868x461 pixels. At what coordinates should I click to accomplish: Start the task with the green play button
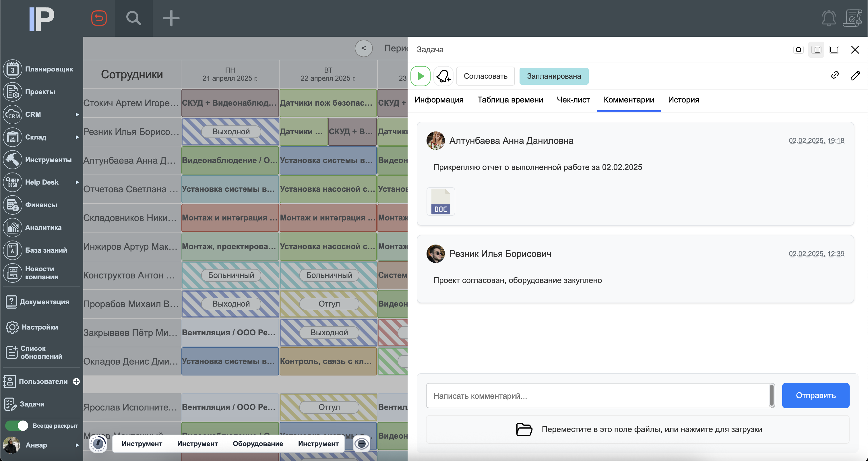click(421, 76)
